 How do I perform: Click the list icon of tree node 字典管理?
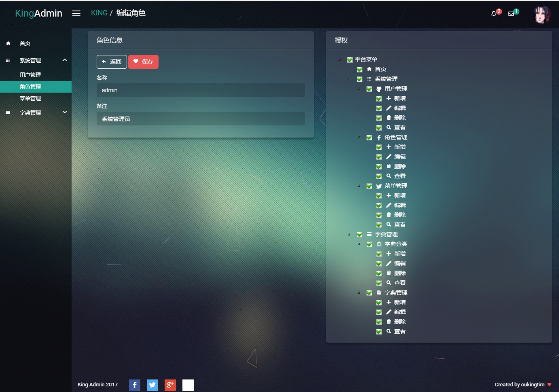369,234
